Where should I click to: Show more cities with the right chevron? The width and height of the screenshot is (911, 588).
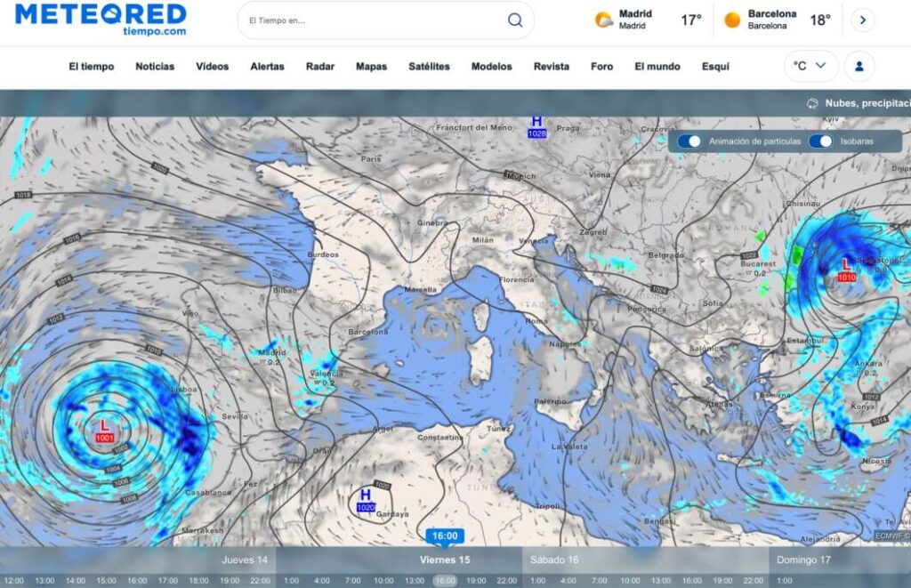(x=862, y=20)
